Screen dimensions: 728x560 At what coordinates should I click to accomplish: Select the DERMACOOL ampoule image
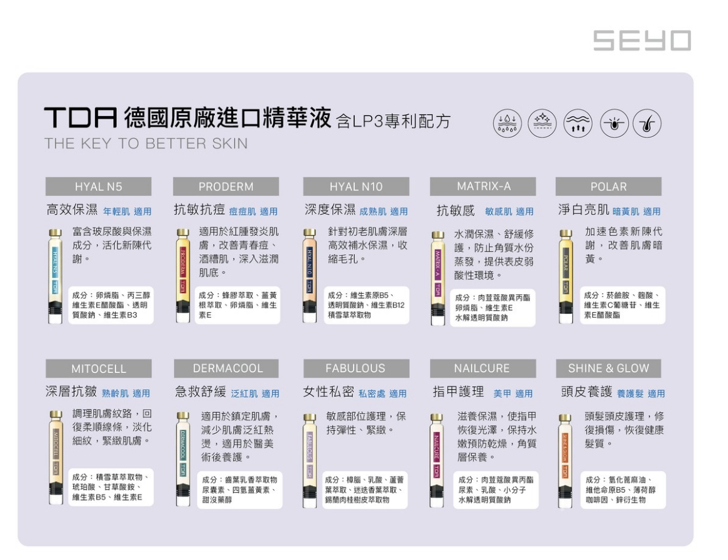[183, 459]
